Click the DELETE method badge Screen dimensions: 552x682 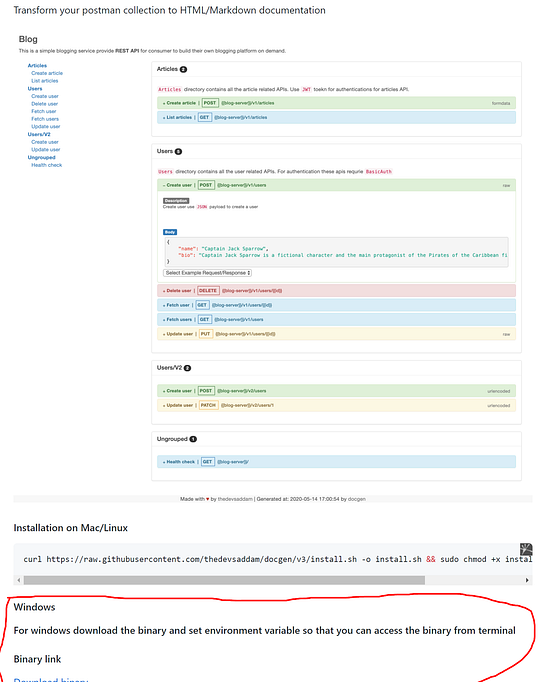pos(208,291)
